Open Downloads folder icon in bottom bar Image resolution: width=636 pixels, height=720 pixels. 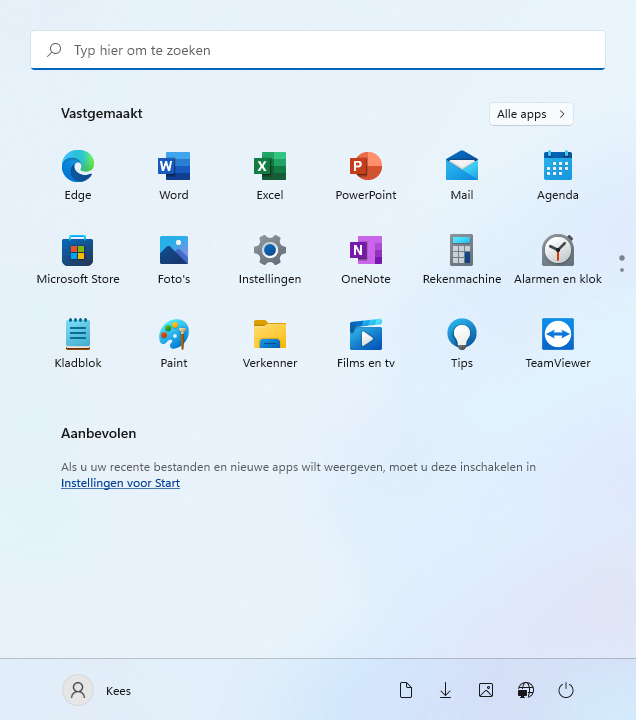tap(445, 690)
